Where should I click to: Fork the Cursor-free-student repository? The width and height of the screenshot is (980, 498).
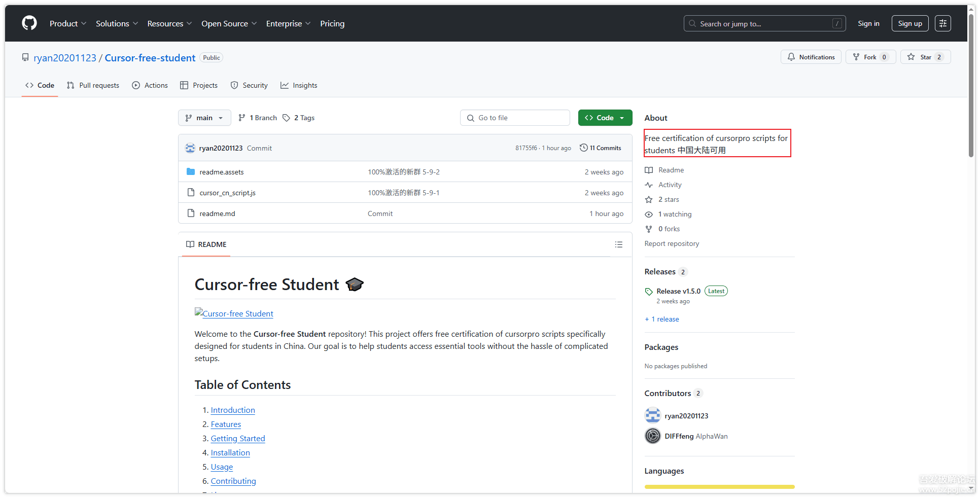[x=870, y=57]
